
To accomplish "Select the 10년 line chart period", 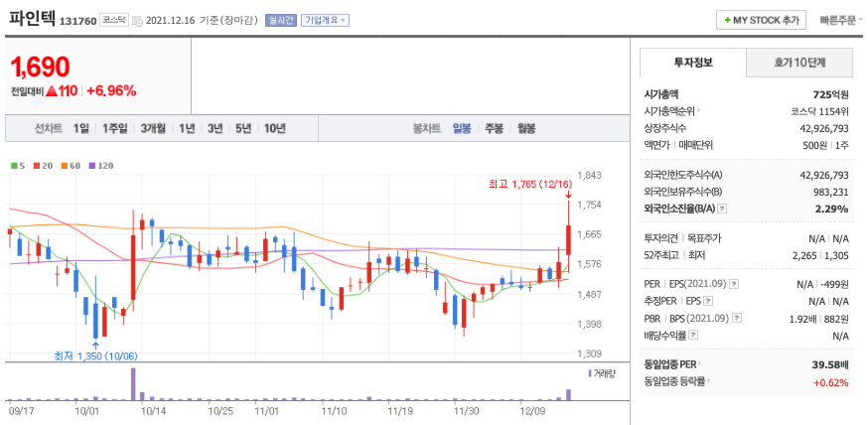I will coord(274,128).
